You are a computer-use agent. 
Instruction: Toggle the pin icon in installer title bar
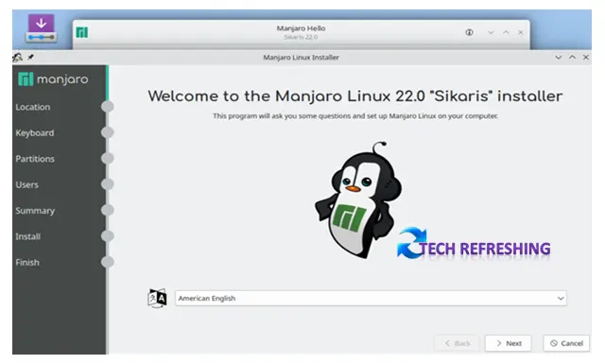30,57
